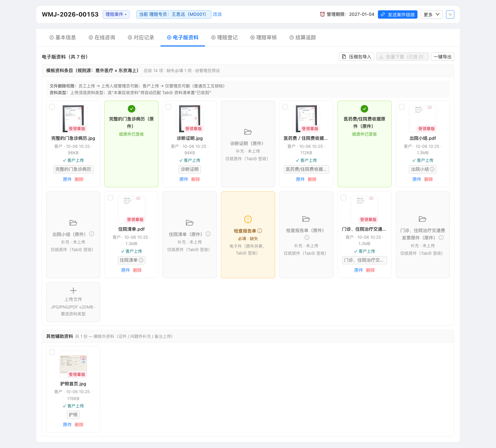The width and height of the screenshot is (496, 448).
Task: Tick checkbox on 医药费/住院费收据 file card
Action: coord(285,107)
